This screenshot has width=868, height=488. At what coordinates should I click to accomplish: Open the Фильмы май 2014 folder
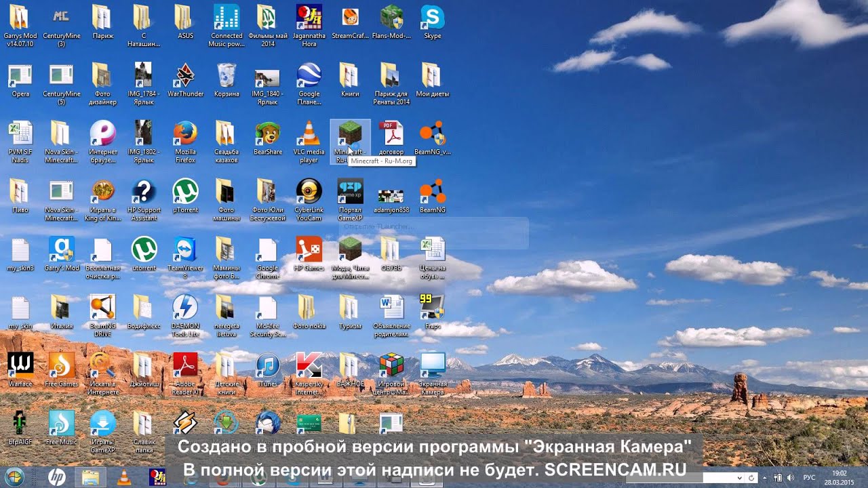(268, 26)
